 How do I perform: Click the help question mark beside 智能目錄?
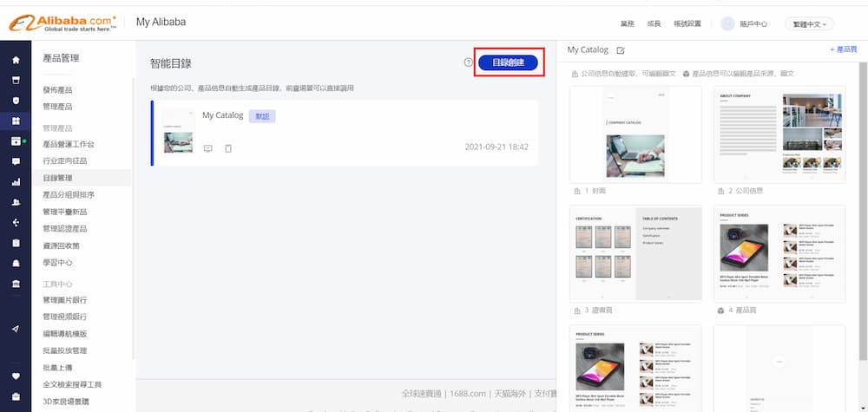click(x=469, y=62)
